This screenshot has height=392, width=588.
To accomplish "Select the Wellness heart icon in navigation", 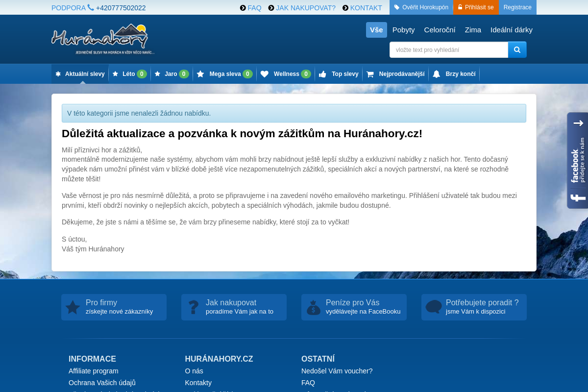I will pyautogui.click(x=265, y=73).
